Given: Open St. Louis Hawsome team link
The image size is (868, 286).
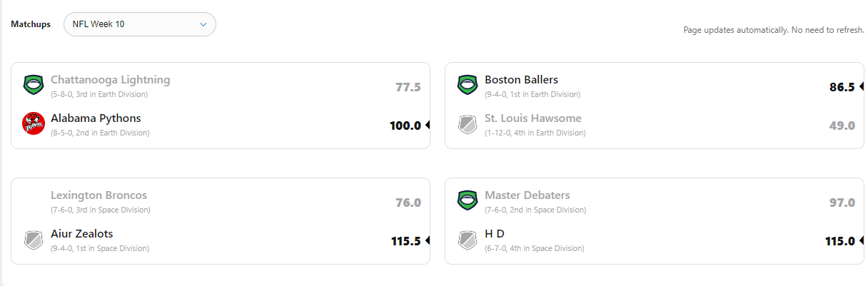Looking at the screenshot, I should pyautogui.click(x=533, y=118).
